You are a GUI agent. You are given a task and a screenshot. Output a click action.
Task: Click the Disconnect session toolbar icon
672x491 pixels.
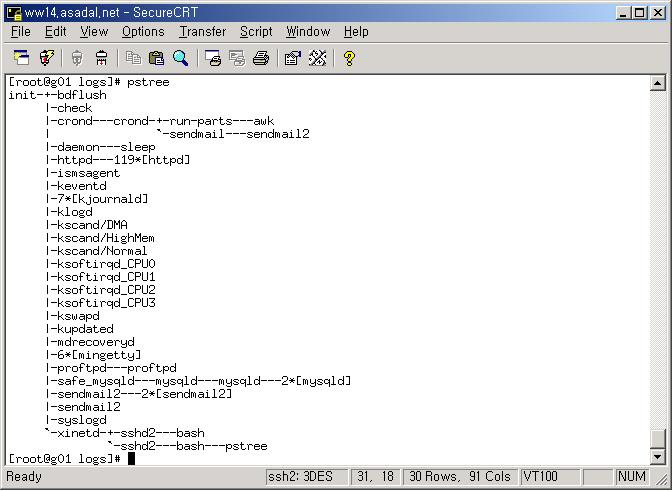click(x=101, y=58)
